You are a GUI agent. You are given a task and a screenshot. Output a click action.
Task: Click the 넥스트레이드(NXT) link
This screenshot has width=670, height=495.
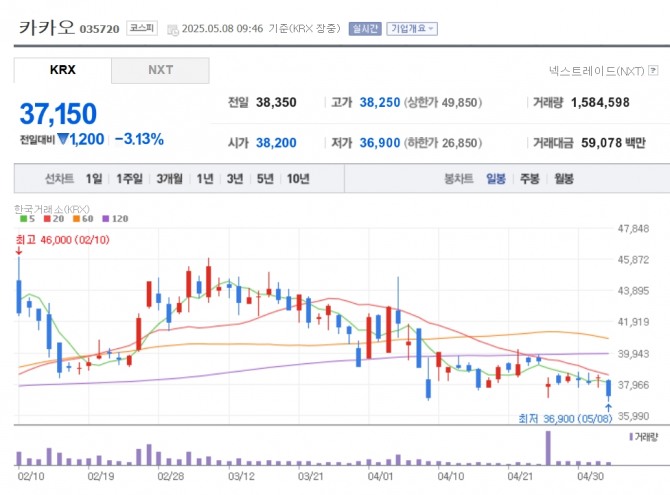click(x=596, y=71)
